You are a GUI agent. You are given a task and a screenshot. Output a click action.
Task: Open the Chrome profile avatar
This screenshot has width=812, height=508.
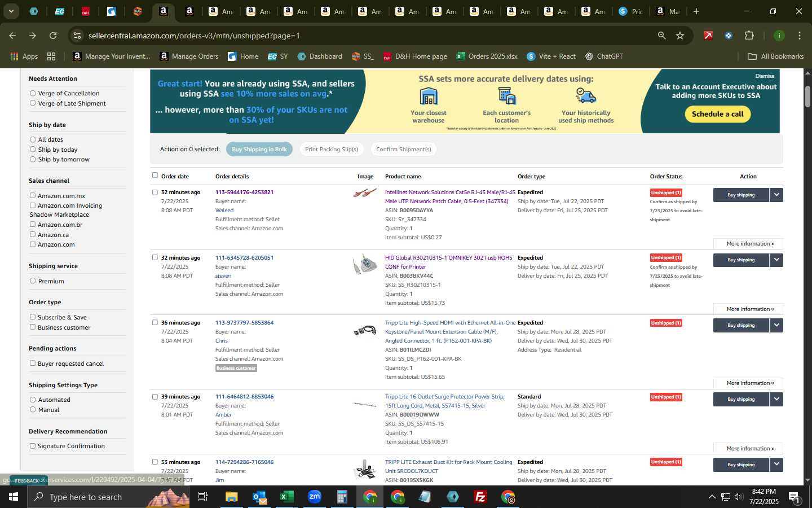coord(779,36)
